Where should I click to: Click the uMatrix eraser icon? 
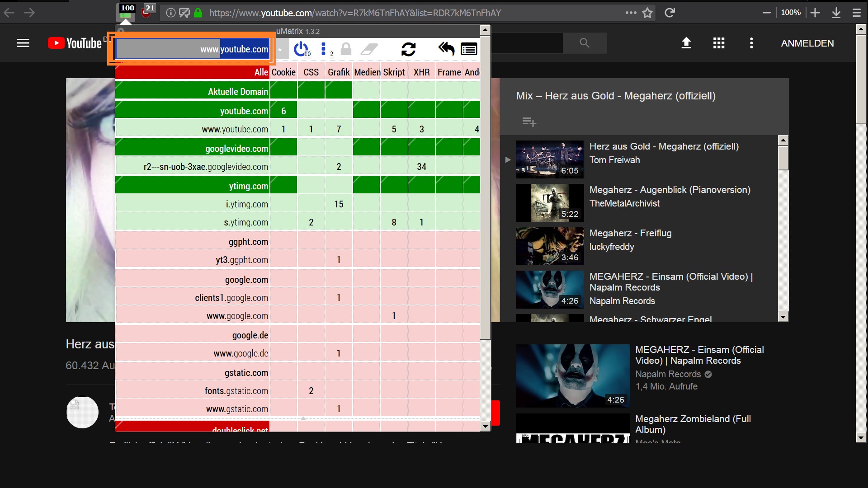(369, 49)
